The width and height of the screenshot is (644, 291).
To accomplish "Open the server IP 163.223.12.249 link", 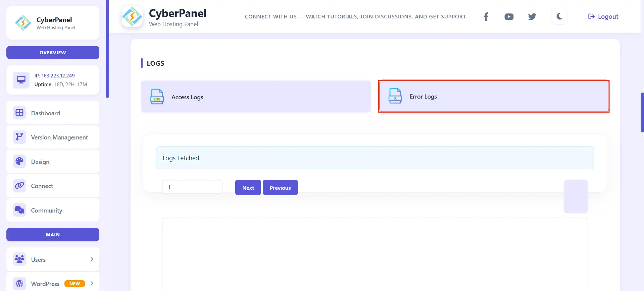I will (58, 75).
